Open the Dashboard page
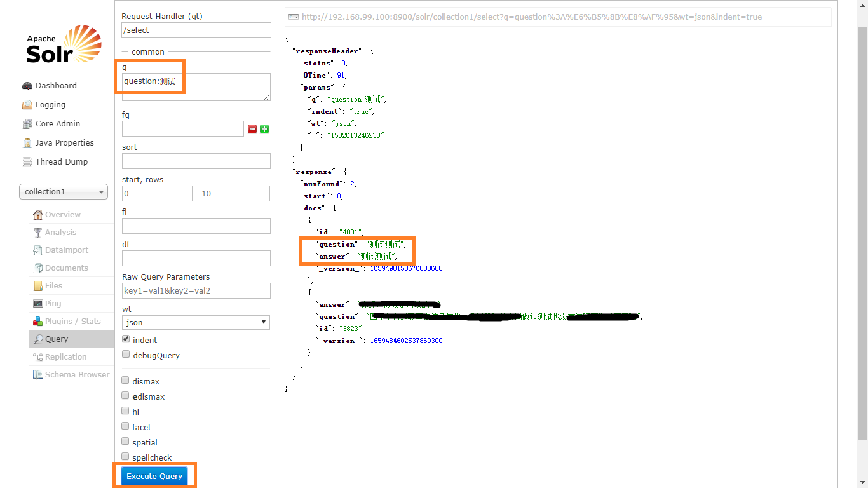The height and width of the screenshot is (488, 868). [56, 86]
